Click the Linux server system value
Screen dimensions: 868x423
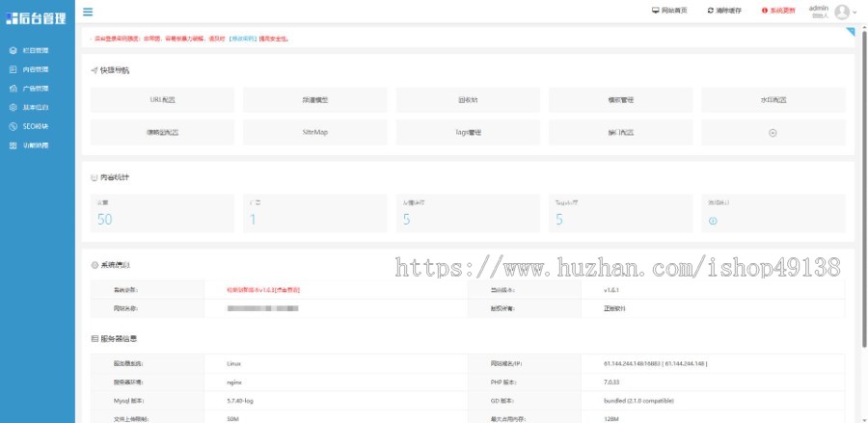[x=233, y=364]
